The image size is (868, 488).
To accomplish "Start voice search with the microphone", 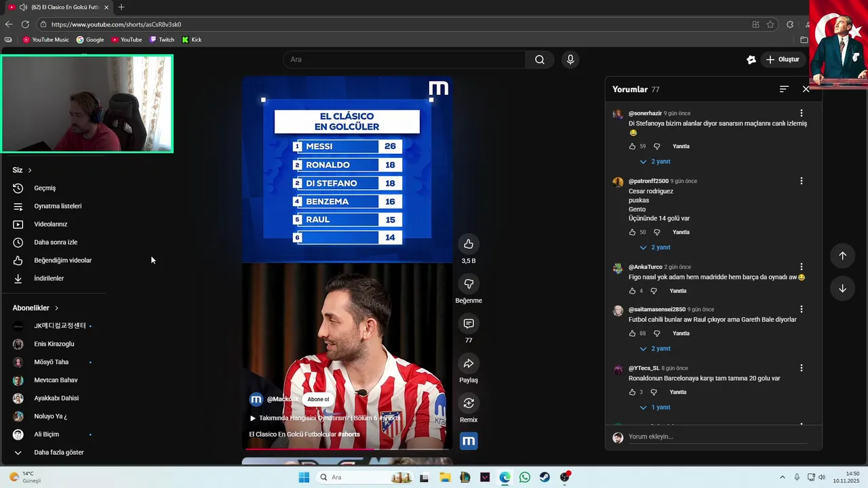I will (x=570, y=60).
